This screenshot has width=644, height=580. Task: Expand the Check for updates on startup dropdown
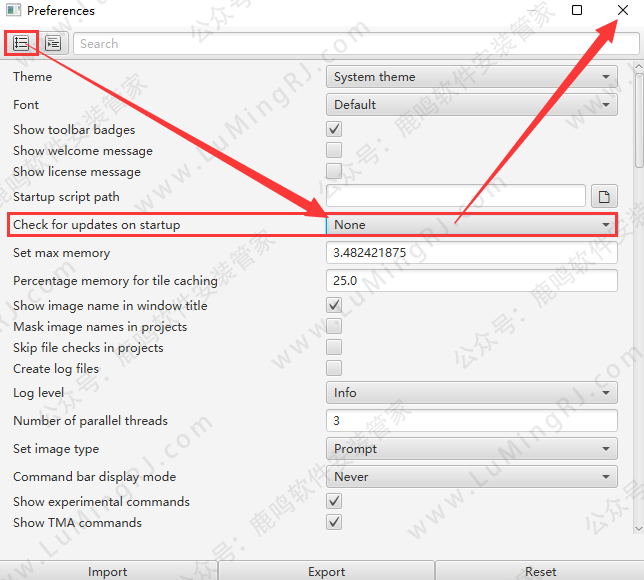pyautogui.click(x=472, y=225)
